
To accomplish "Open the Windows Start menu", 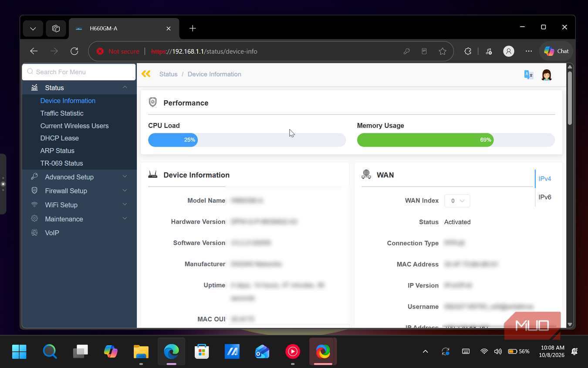I will point(19,351).
